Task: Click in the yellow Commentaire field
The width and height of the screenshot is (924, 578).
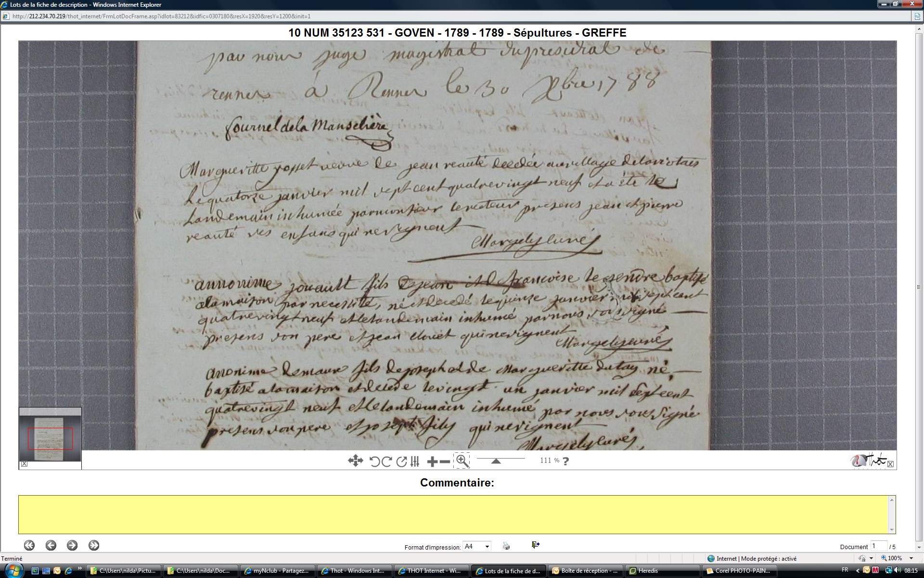Action: [x=455, y=514]
